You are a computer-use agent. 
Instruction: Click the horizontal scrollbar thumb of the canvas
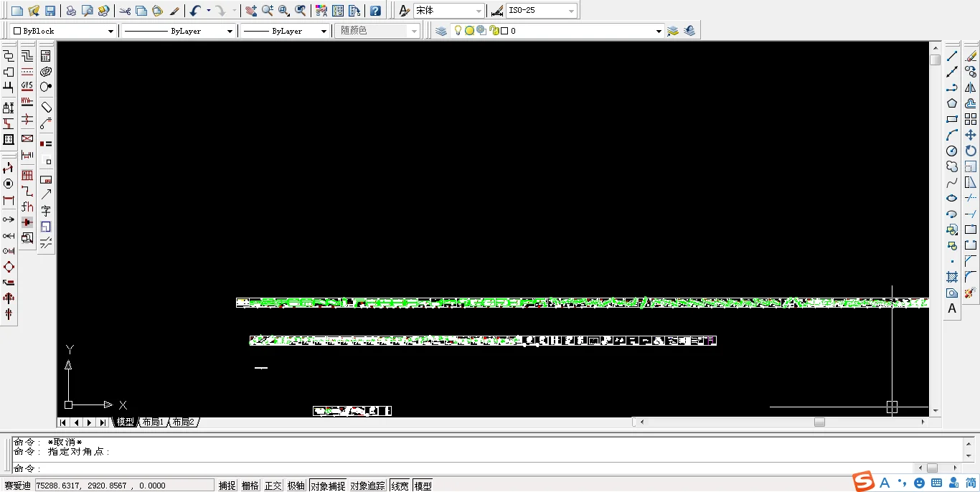[x=819, y=422]
